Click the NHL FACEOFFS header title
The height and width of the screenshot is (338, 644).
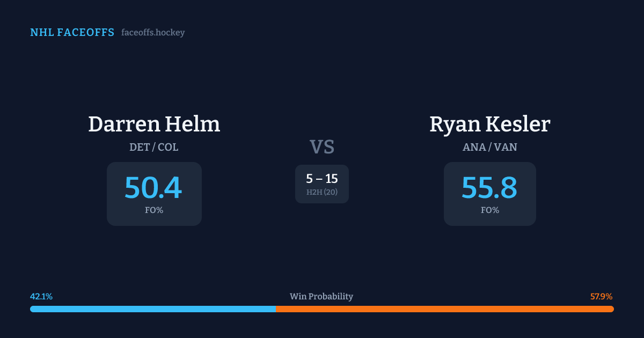click(72, 33)
